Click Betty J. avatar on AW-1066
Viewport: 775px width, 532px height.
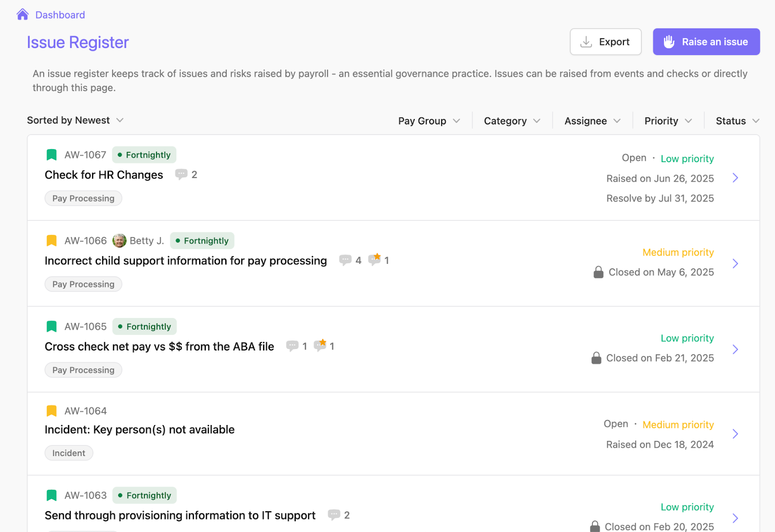pyautogui.click(x=119, y=241)
